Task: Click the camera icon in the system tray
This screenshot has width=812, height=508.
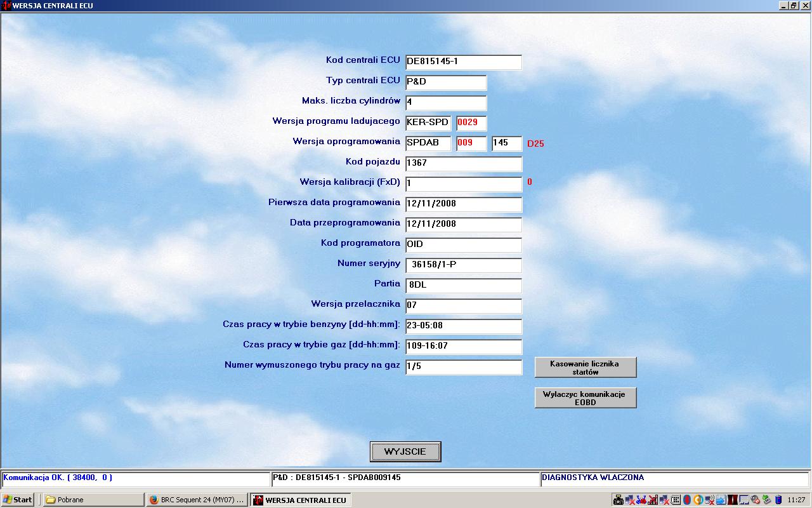Action: (x=618, y=500)
